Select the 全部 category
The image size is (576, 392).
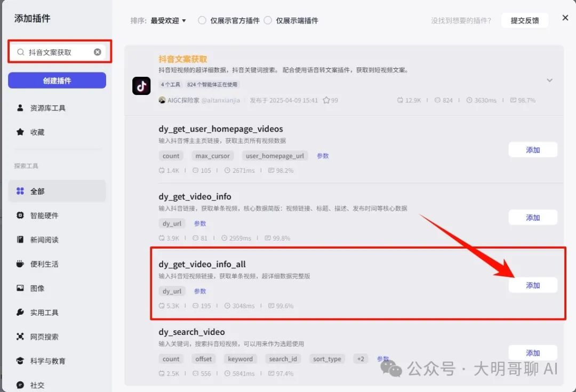click(57, 191)
